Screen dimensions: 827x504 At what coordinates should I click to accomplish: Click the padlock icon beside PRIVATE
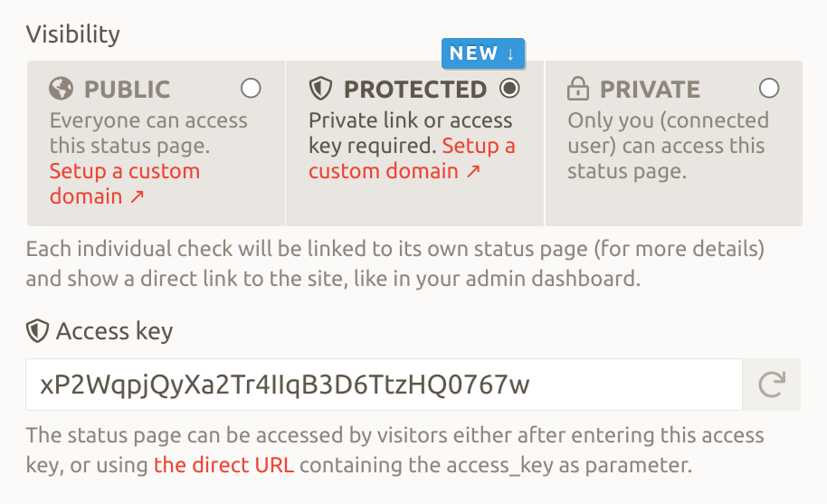point(578,89)
